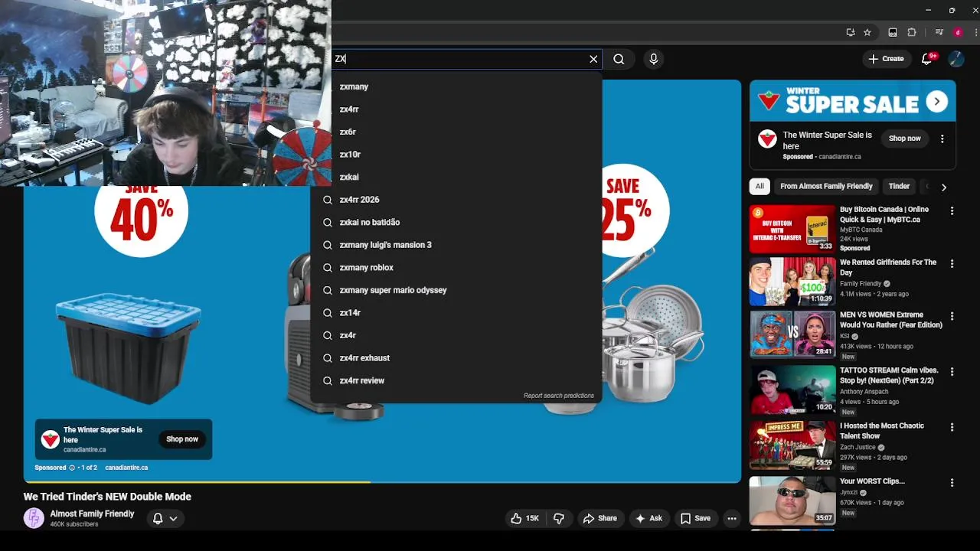Choose the 'zxmany roblox' suggestion
This screenshot has width=980, height=551.
coord(456,267)
